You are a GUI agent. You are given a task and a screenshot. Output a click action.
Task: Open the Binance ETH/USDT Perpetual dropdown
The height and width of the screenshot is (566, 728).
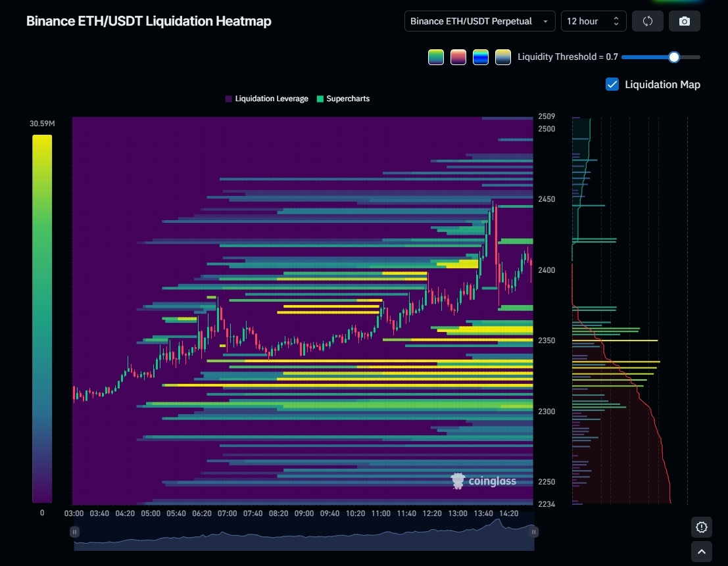tap(479, 21)
